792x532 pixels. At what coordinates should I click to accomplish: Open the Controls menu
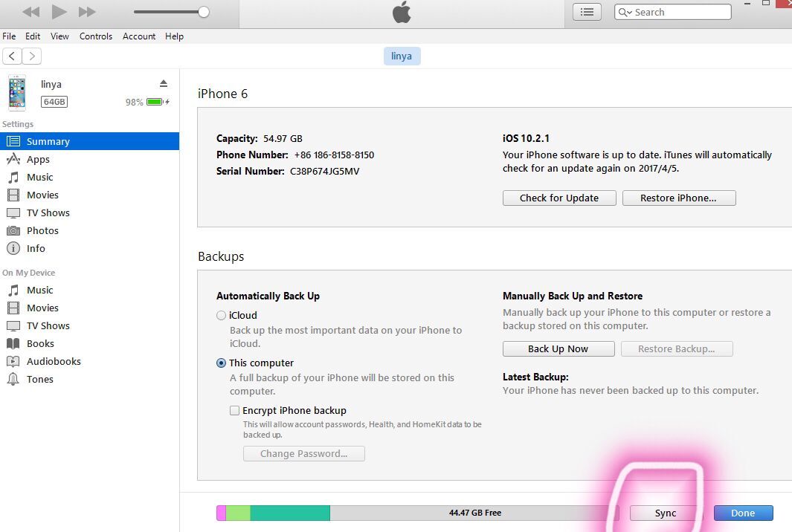coord(96,36)
